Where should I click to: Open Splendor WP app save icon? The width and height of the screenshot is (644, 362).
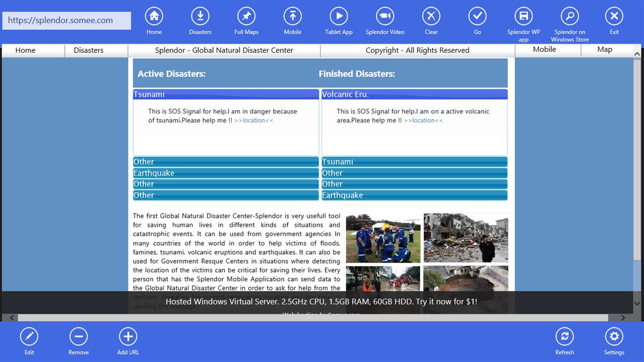pos(524,17)
